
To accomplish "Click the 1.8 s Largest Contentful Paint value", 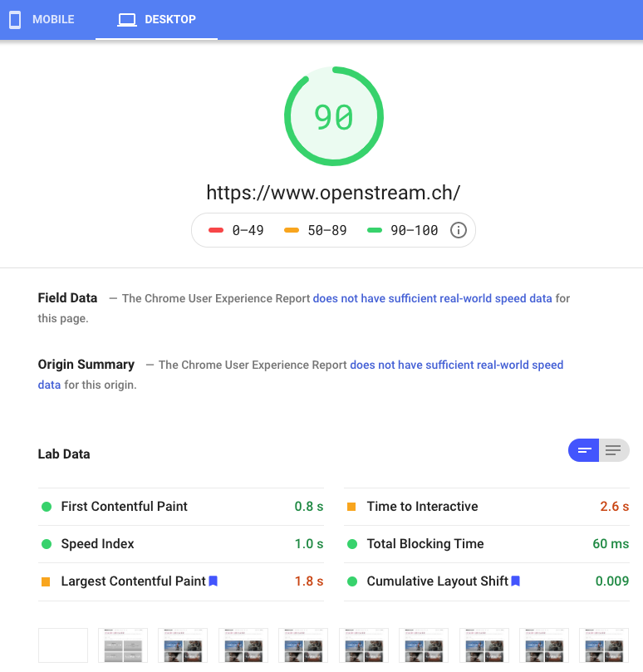I will coord(309,581).
